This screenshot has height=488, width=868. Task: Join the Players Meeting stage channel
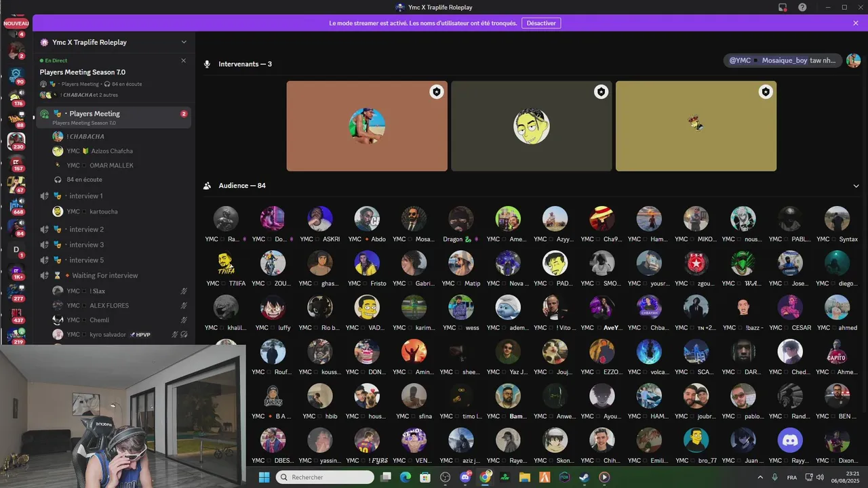coord(113,117)
